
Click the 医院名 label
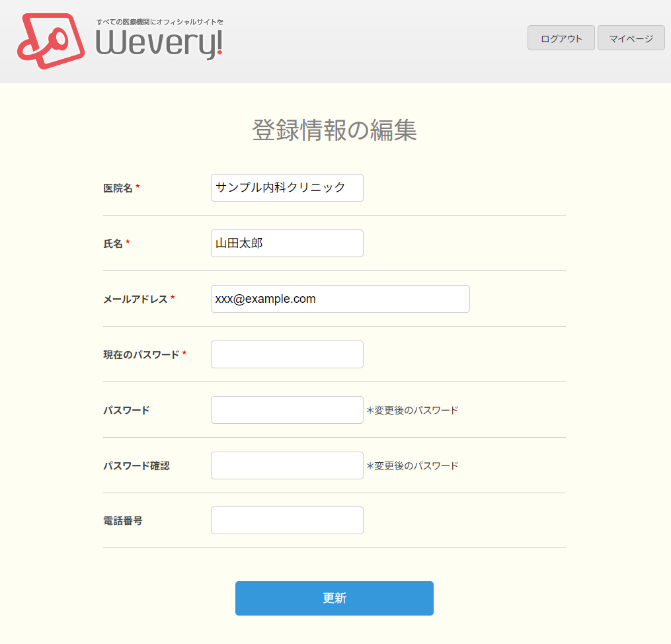[118, 188]
